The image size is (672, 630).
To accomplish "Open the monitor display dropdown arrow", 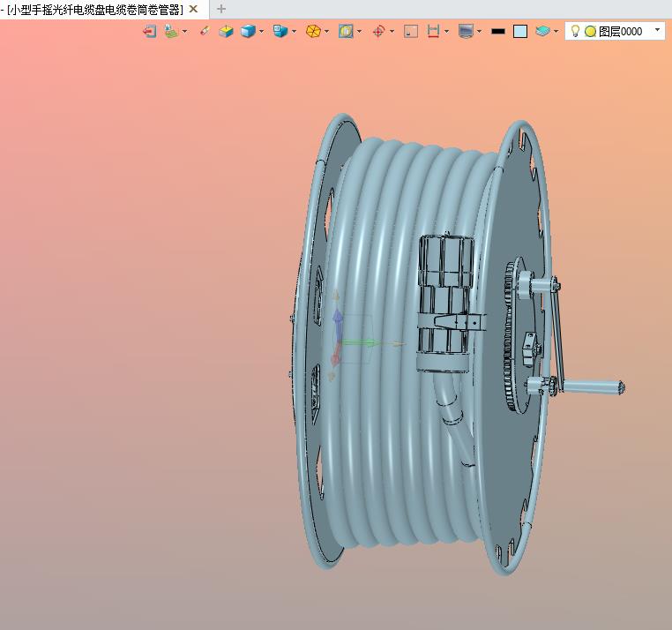I will 479,31.
